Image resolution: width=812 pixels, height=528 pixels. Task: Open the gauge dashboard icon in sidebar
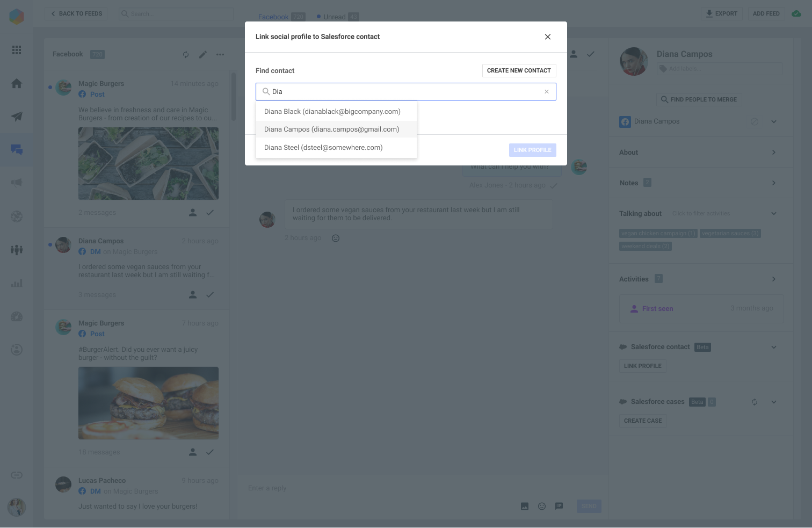click(17, 316)
